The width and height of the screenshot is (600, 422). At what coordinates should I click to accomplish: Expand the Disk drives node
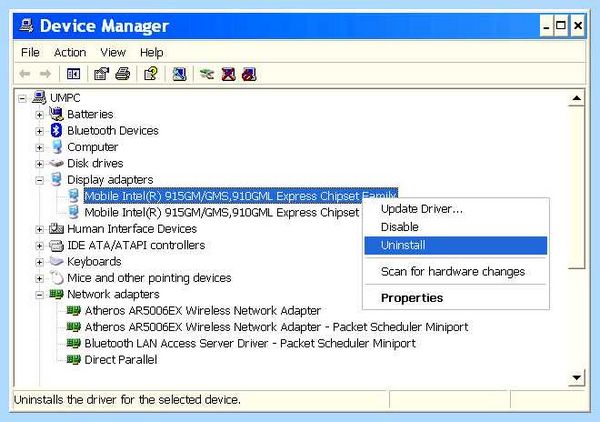click(39, 164)
